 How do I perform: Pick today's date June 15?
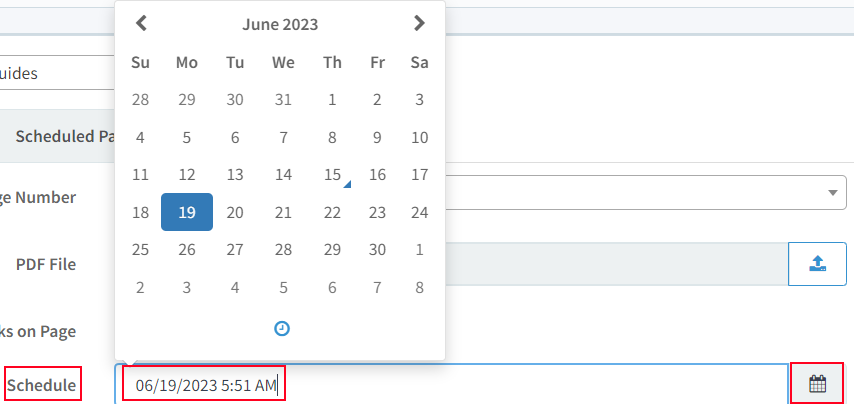point(332,175)
